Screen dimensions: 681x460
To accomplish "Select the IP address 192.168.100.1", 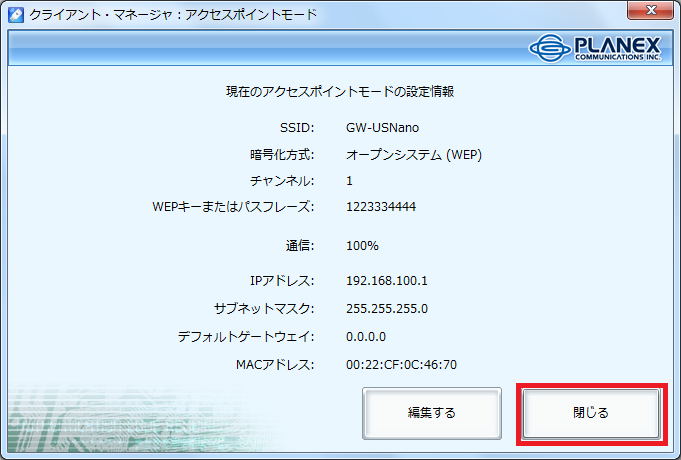I will pyautogui.click(x=388, y=281).
